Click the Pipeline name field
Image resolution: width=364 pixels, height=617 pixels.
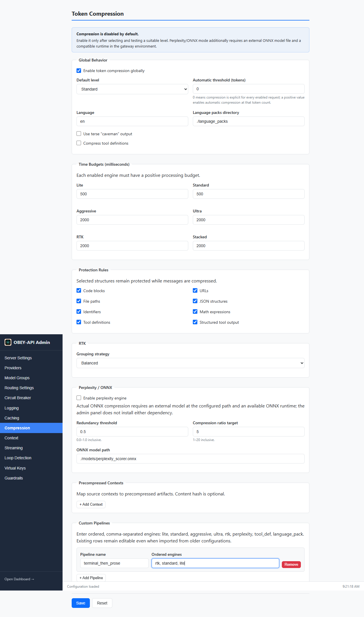(x=114, y=563)
